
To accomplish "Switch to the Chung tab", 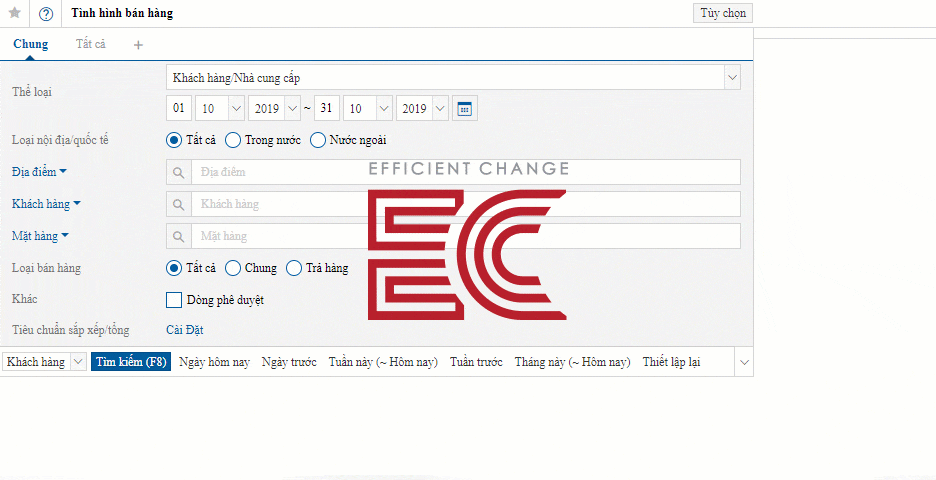I will tap(30, 44).
